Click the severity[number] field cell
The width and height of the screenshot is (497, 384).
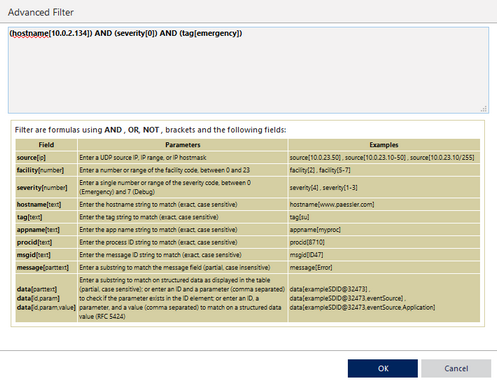46,187
